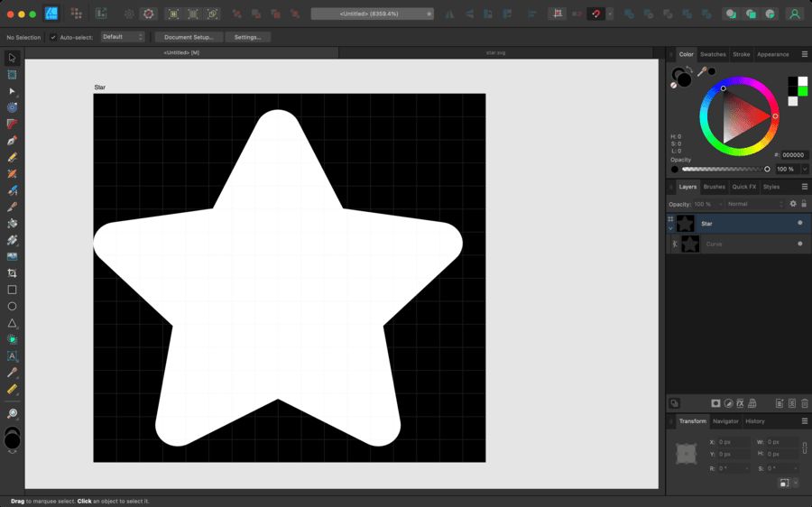Image resolution: width=812 pixels, height=507 pixels.
Task: Toggle visibility dot of Star layer
Action: coord(800,223)
